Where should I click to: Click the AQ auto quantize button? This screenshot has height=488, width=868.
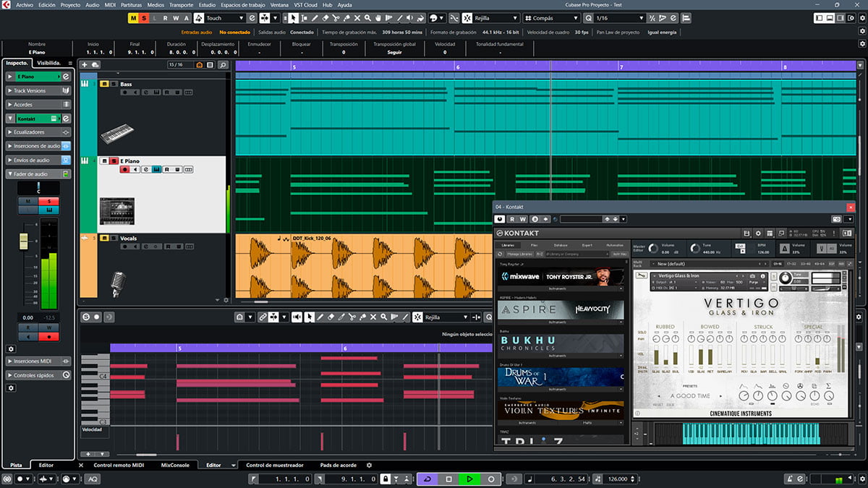pyautogui.click(x=93, y=479)
